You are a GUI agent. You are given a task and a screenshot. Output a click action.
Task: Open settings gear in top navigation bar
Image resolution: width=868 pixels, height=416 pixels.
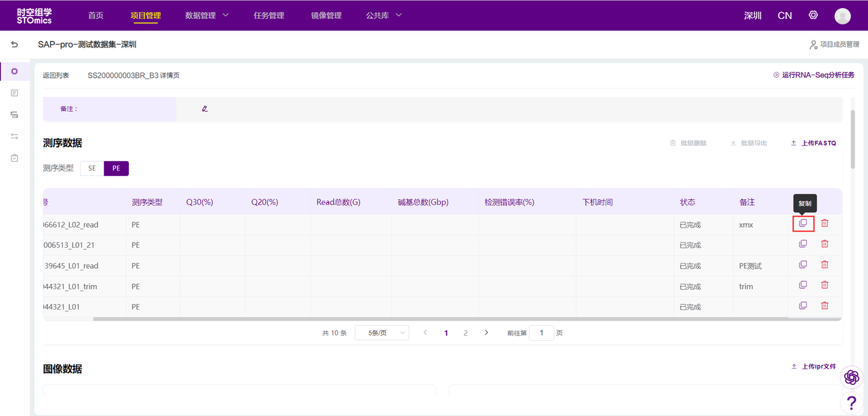[813, 15]
